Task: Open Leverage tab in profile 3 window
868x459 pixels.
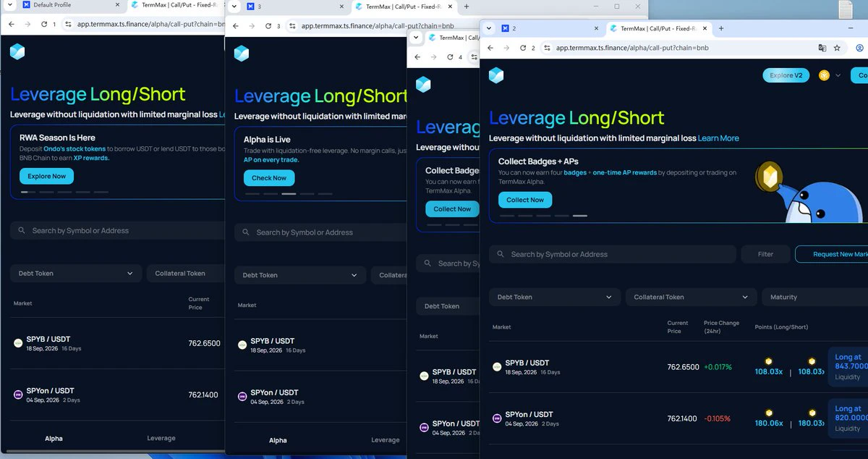Action: click(x=386, y=440)
